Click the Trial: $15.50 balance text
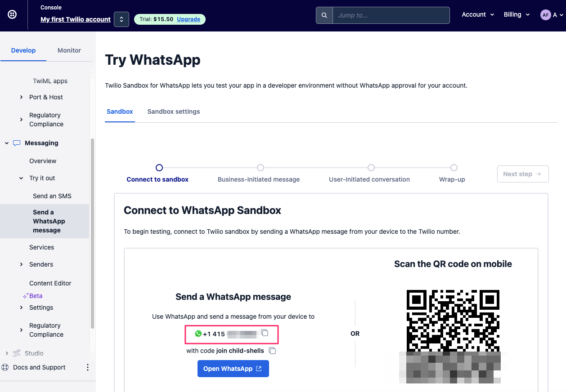Screen dimensions: 566x392 tap(156, 19)
